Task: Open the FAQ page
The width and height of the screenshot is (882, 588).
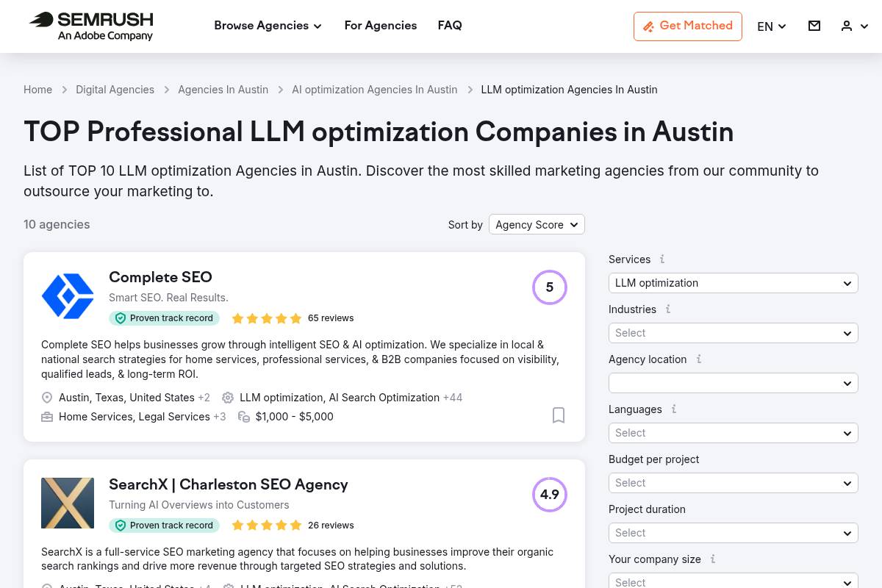Action: pos(450,26)
